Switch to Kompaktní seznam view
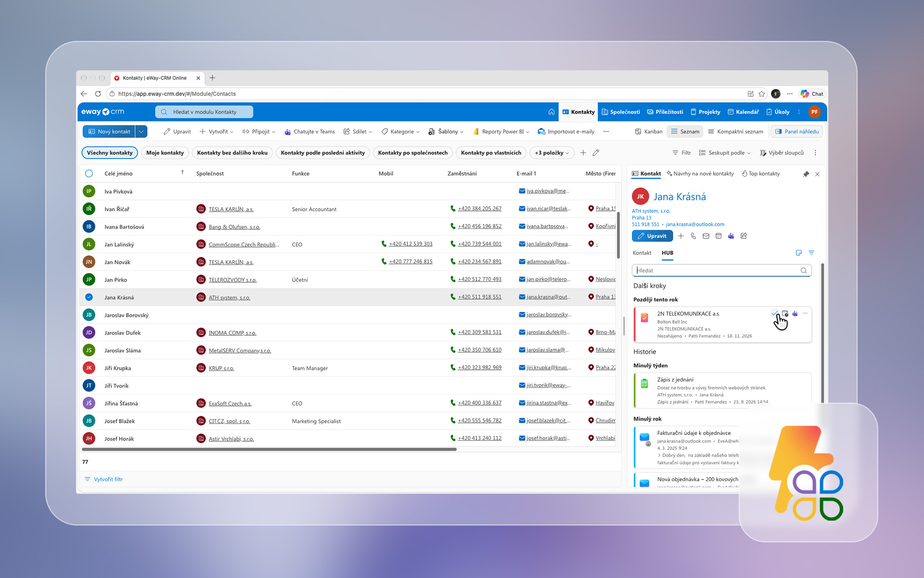This screenshot has height=578, width=924. coord(735,131)
